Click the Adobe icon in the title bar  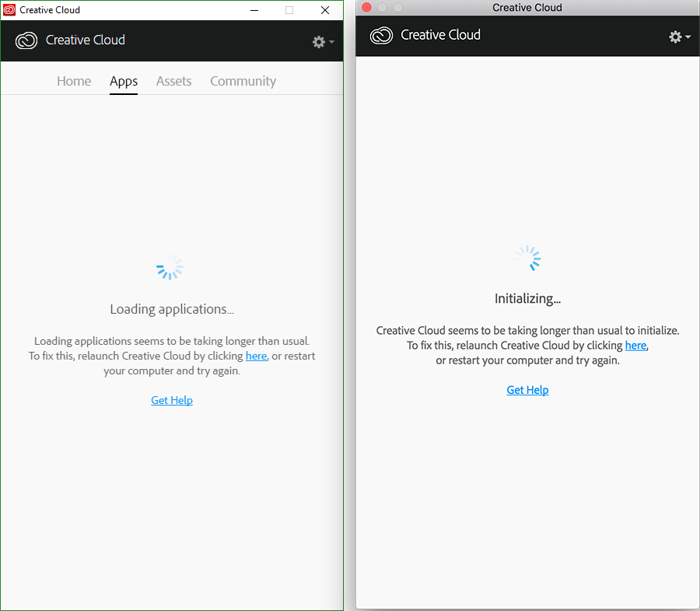[9, 9]
